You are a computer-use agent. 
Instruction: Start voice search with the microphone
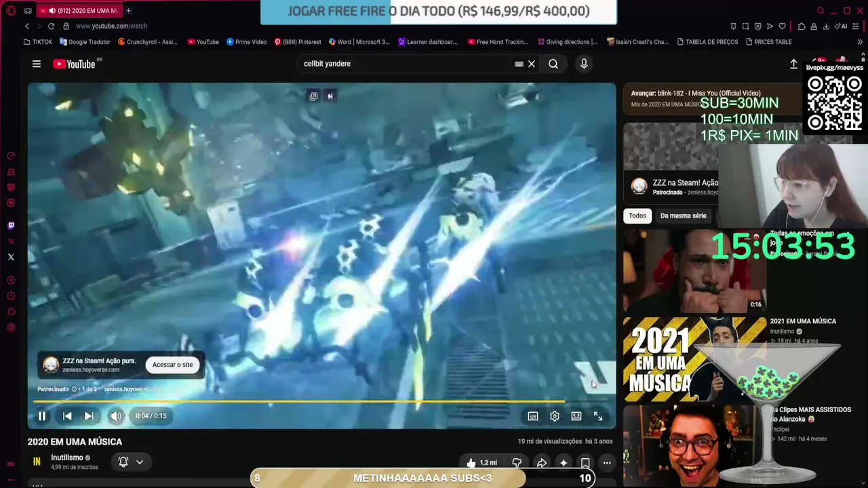click(x=584, y=64)
